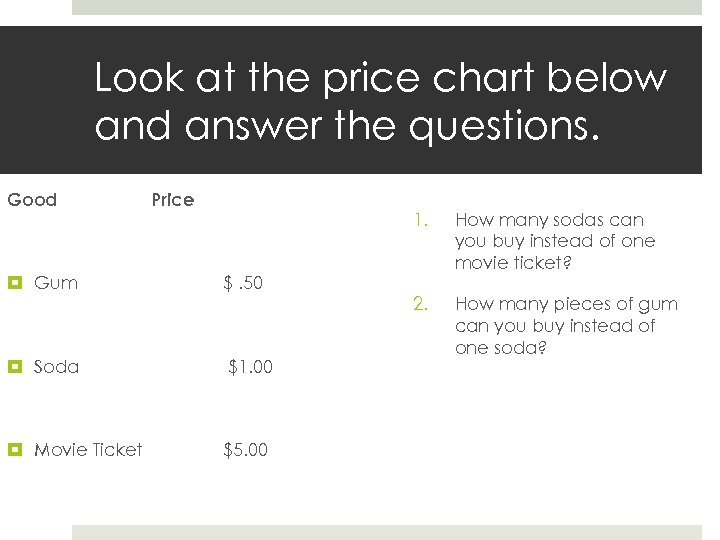The height and width of the screenshot is (540, 720).
Task: Select the question about sodas and movie ticket
Action: [555, 241]
